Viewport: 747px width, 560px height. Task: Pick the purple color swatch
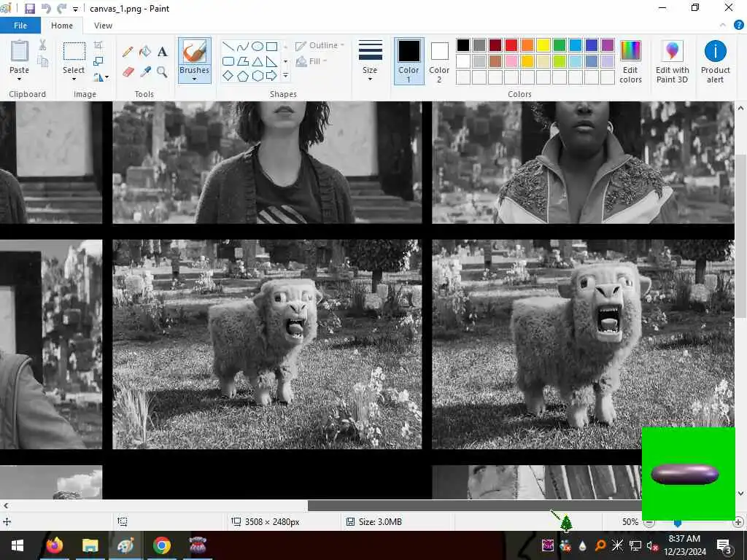pos(608,45)
